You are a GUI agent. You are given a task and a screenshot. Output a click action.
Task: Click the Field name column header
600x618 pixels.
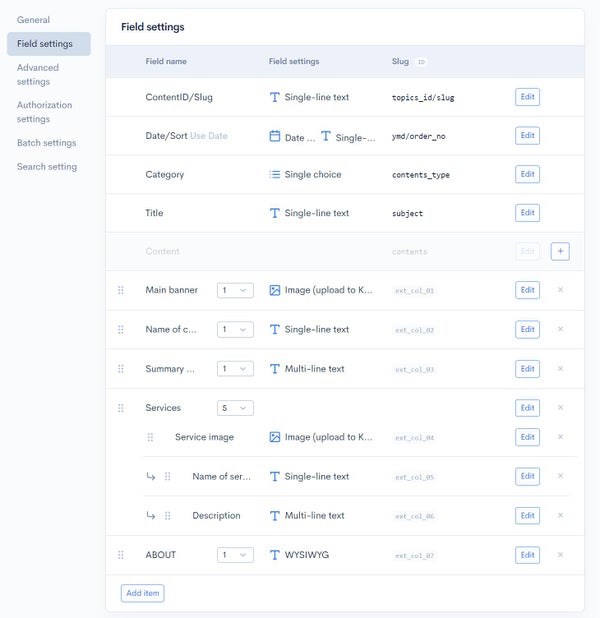tap(166, 61)
